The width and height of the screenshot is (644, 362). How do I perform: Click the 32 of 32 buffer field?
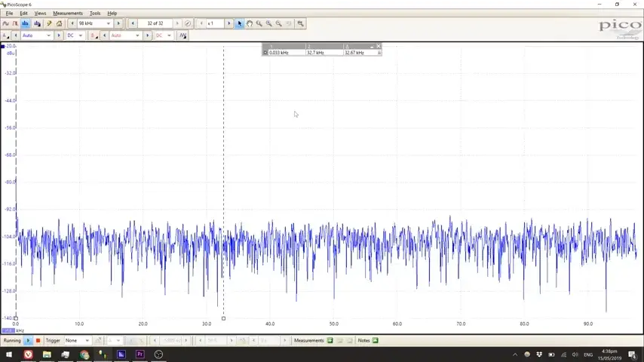155,23
